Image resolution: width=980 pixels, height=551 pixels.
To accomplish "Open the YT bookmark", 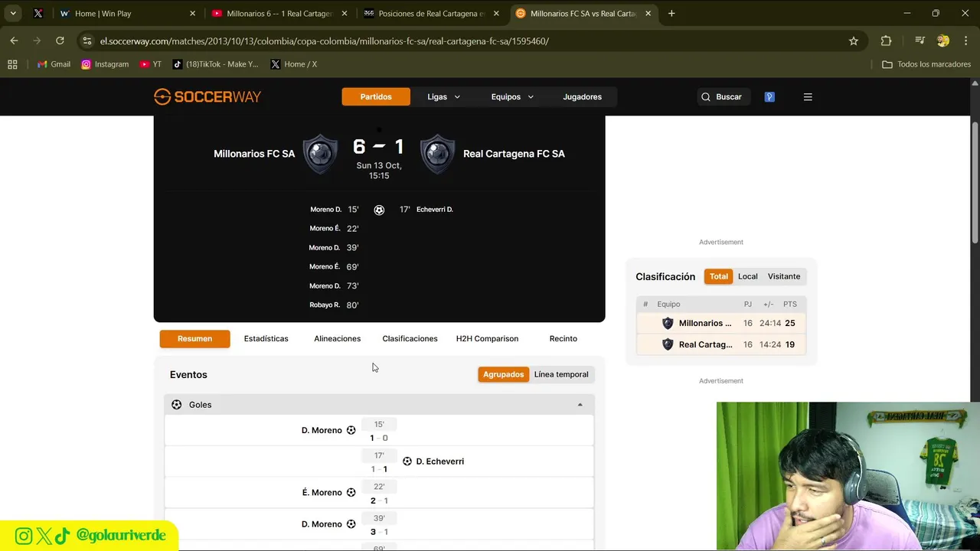I will 150,64.
